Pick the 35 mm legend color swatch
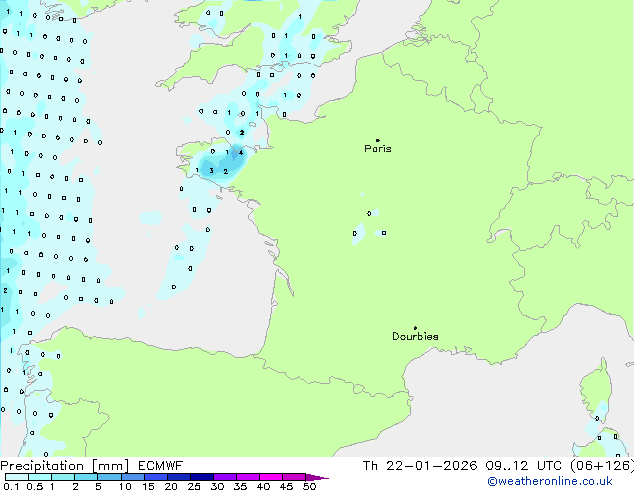 [247, 477]
